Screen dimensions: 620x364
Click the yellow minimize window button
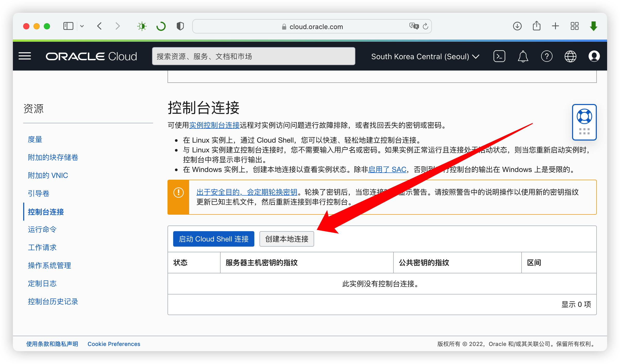37,26
